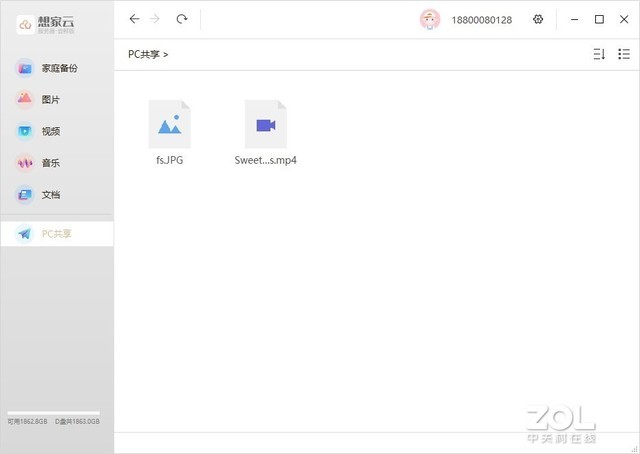This screenshot has width=640, height=454.
Task: Click the 想家云 logo icon
Action: (25, 24)
